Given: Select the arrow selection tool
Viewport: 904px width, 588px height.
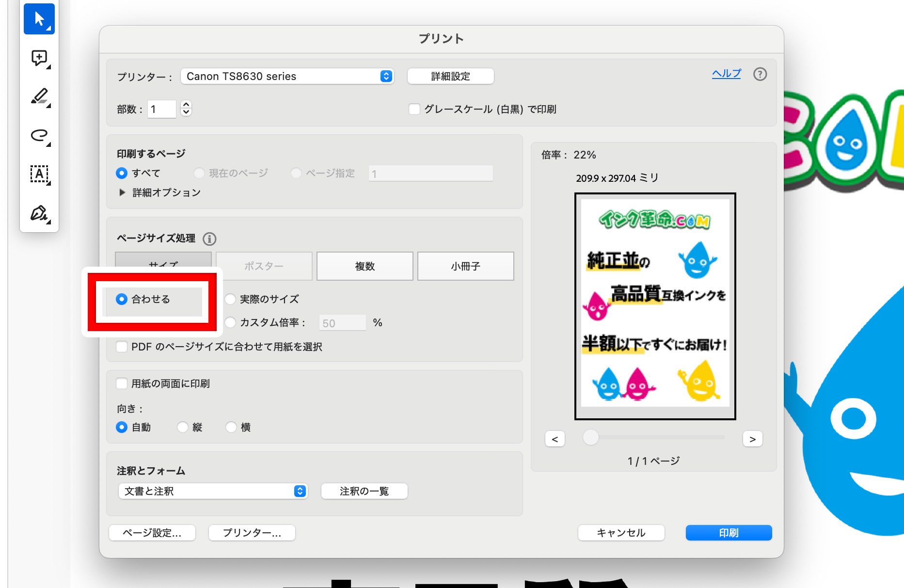Looking at the screenshot, I should pos(39,19).
